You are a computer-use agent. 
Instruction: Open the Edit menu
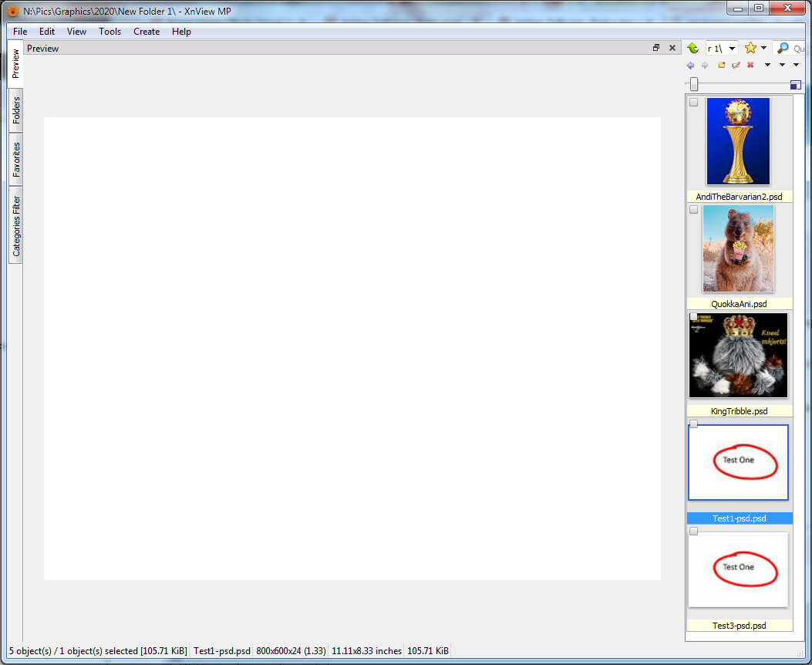click(47, 32)
